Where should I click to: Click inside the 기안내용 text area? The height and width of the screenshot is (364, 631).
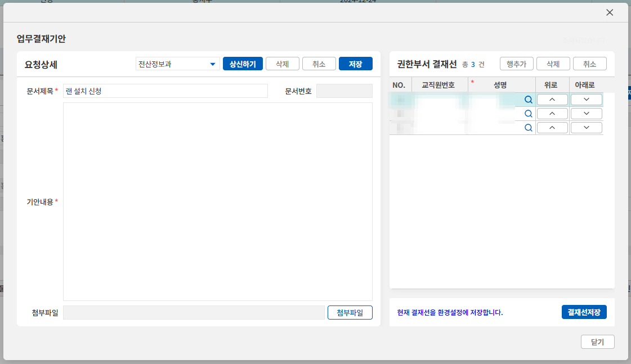(x=217, y=201)
